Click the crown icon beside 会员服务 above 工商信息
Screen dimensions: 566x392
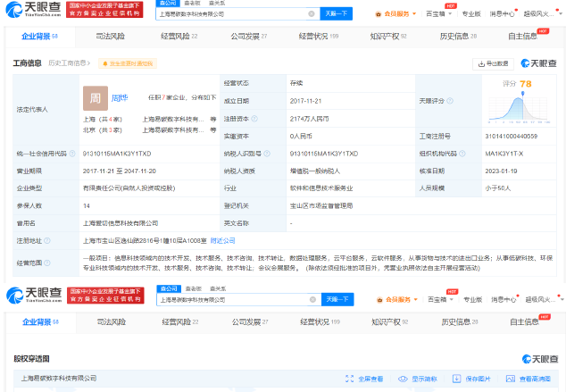pos(379,14)
